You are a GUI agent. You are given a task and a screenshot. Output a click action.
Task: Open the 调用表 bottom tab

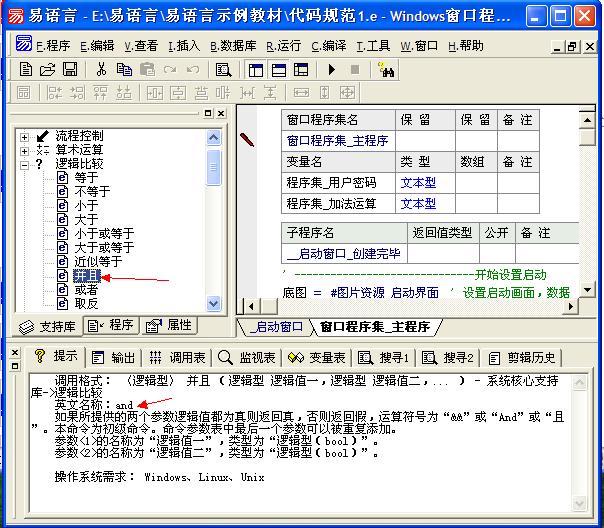coord(177,358)
